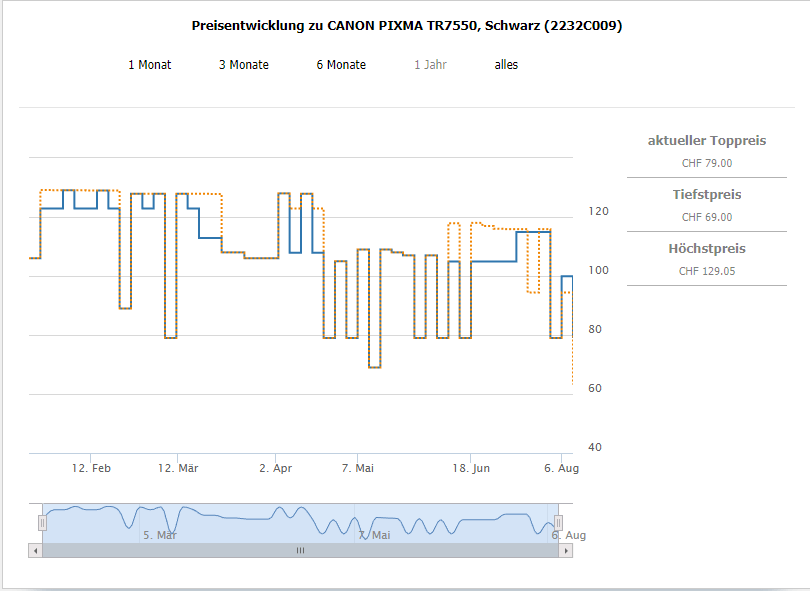
Task: Switch to the 6 Monate range
Action: coord(341,65)
